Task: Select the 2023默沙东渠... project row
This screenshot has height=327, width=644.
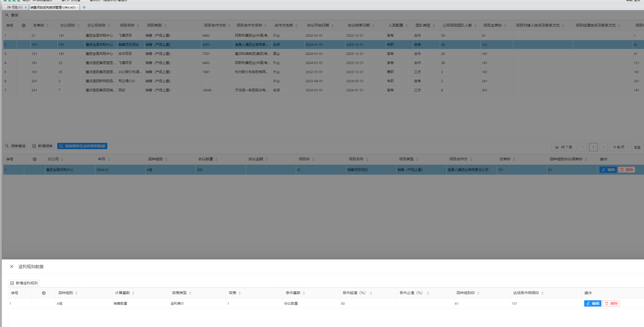Action: (x=323, y=72)
